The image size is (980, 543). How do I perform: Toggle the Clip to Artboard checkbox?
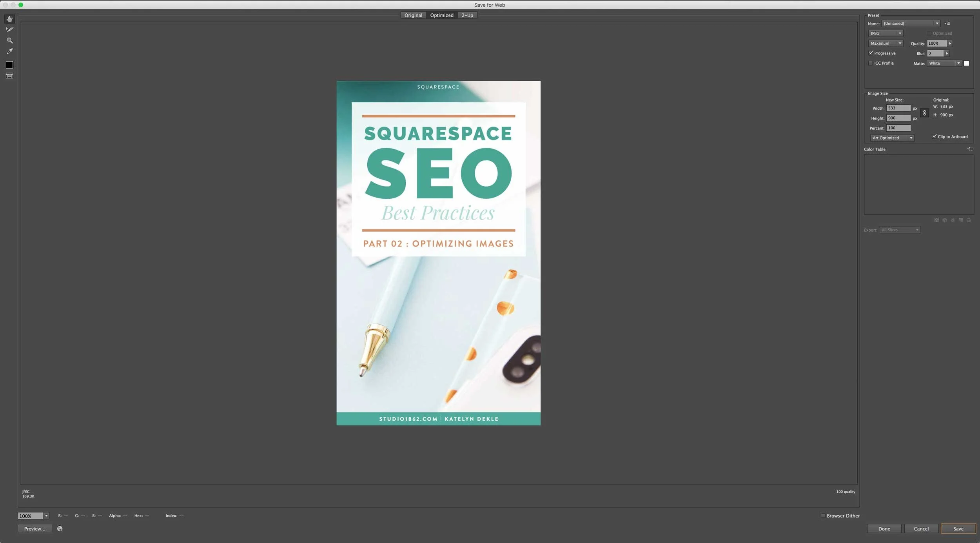pos(934,136)
